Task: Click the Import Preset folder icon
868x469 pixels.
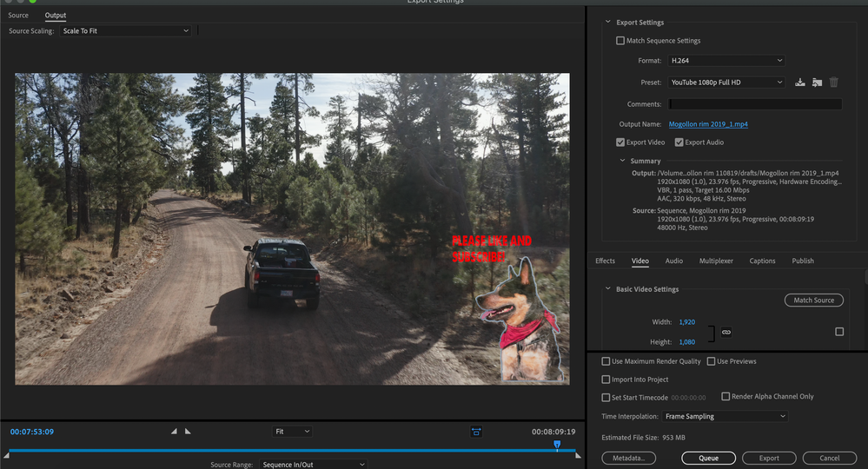Action: 817,83
